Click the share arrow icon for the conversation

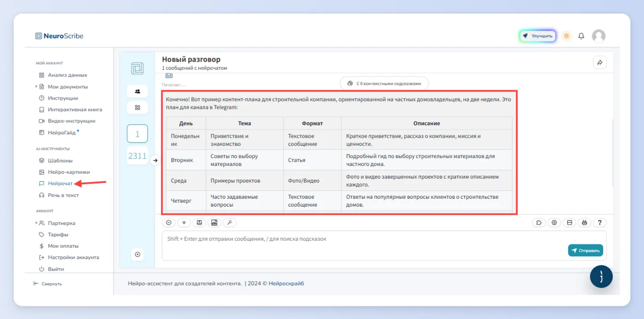click(600, 63)
